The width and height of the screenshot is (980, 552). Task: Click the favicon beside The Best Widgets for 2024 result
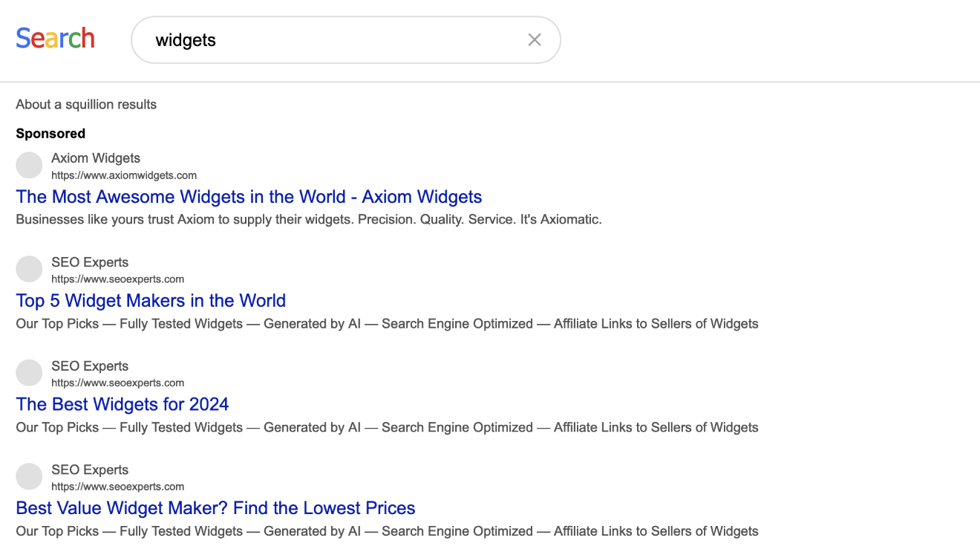[29, 373]
